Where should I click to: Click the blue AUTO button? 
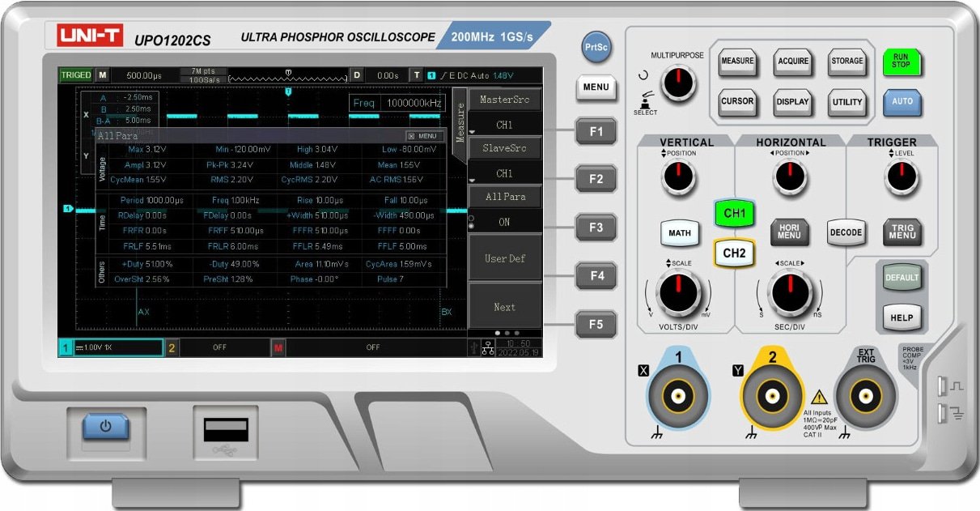point(902,102)
